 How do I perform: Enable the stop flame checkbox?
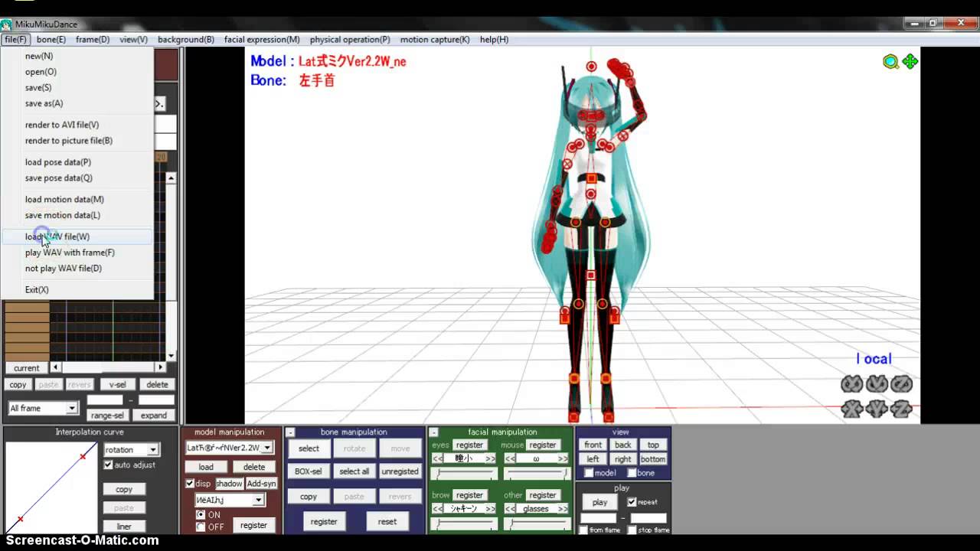(632, 530)
